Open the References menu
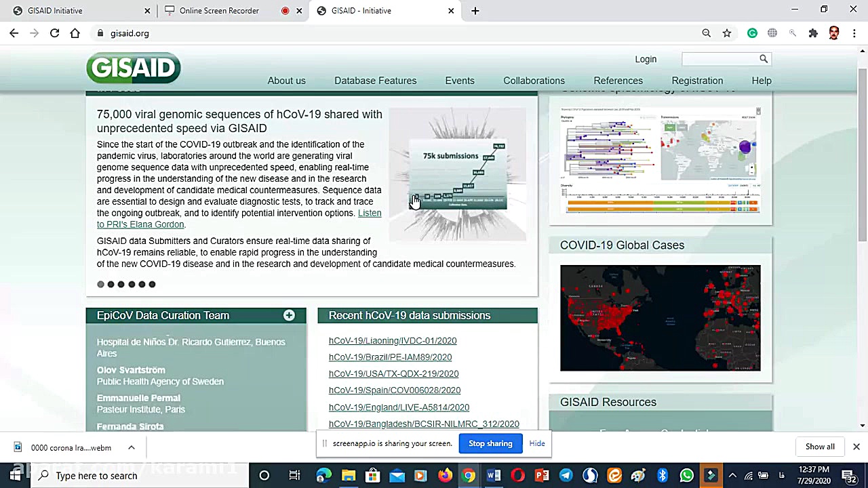 [618, 81]
